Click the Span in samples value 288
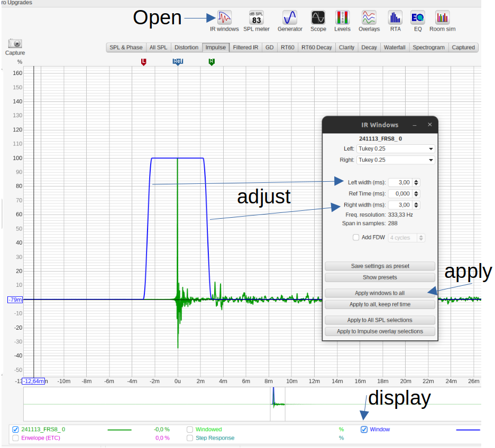The height and width of the screenshot is (448, 495). pyautogui.click(x=393, y=223)
